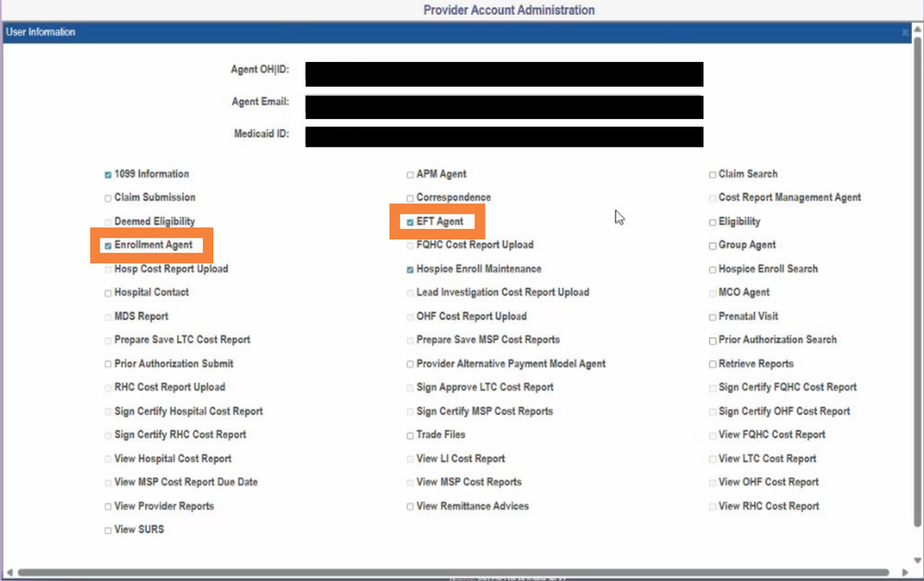Click the User Information title text
924x581 pixels.
click(x=41, y=31)
